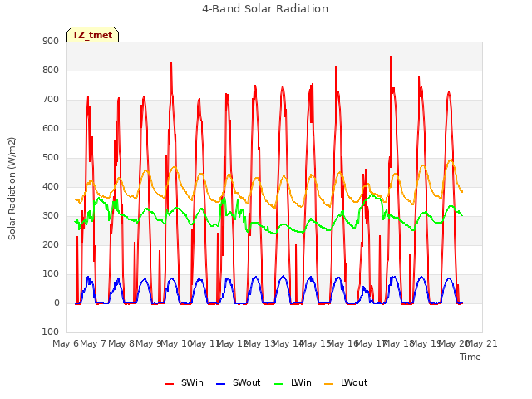Click the 0 y-axis tick label
532x399 pixels.
57,303
